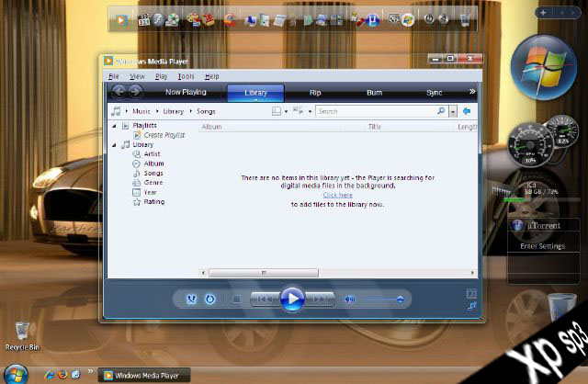The height and width of the screenshot is (384, 588).
Task: Select Library in the navigation tree
Action: (x=143, y=145)
